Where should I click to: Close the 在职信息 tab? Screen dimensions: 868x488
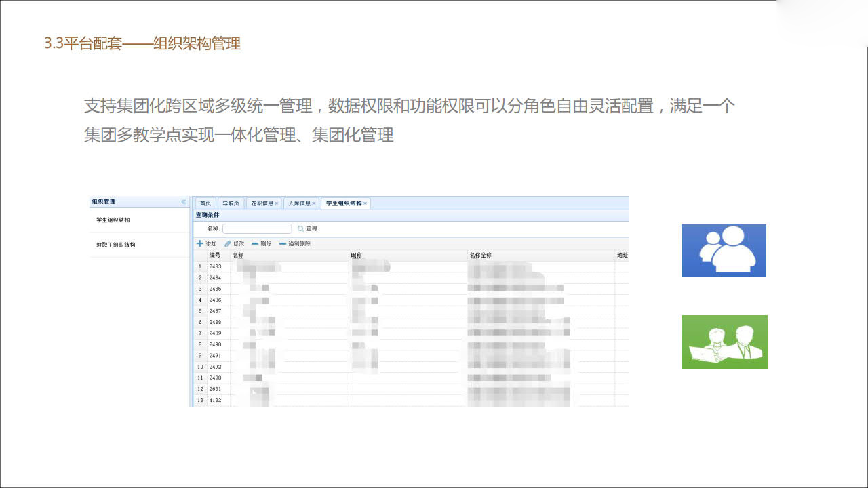[x=277, y=203]
